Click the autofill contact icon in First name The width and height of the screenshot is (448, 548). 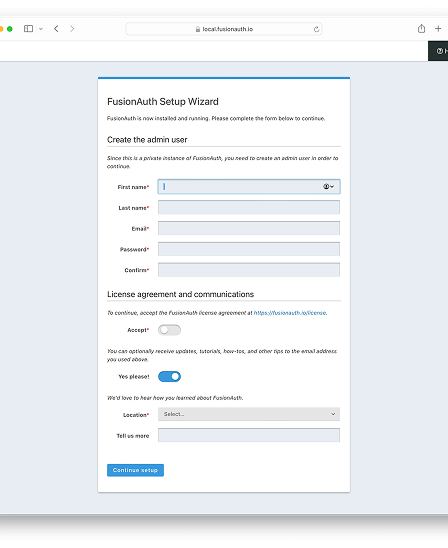coord(328,187)
